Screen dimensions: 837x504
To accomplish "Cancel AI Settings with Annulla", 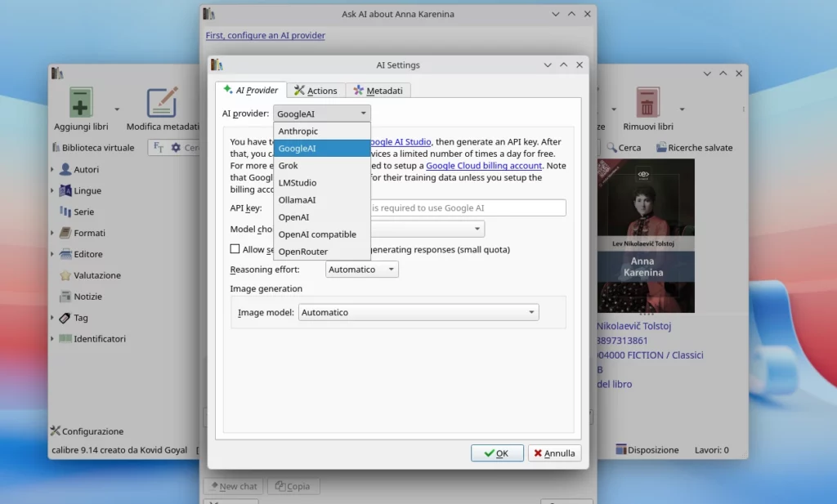I will click(x=555, y=453).
